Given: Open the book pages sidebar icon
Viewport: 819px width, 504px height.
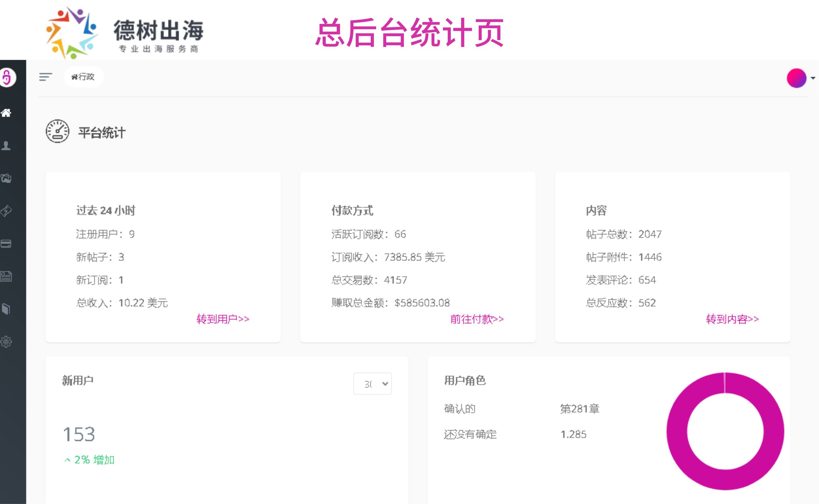Looking at the screenshot, I should (6, 309).
